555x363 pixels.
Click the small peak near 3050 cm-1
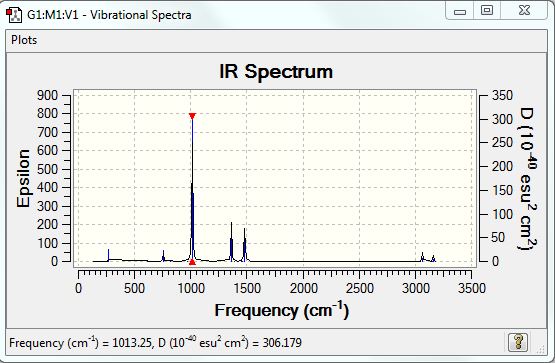(x=422, y=257)
